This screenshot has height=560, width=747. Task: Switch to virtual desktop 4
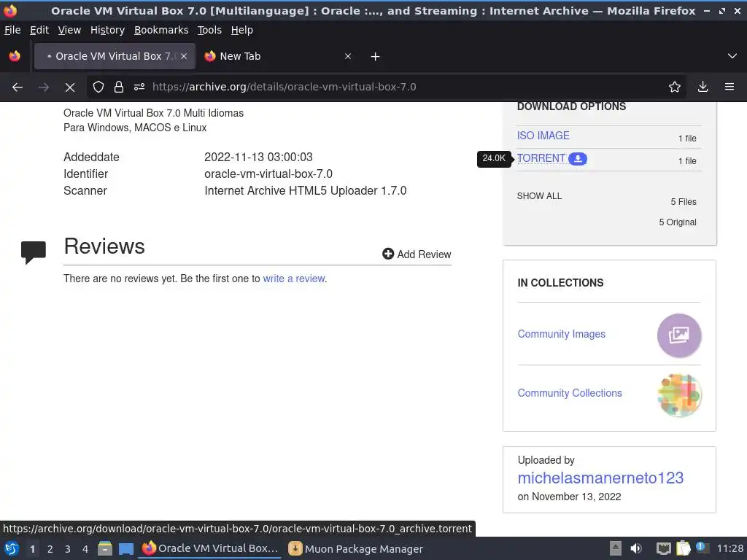pos(85,549)
